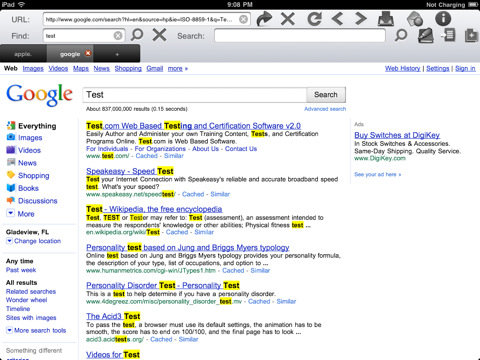Open the Settings link
The height and width of the screenshot is (360, 480).
pyautogui.click(x=438, y=68)
